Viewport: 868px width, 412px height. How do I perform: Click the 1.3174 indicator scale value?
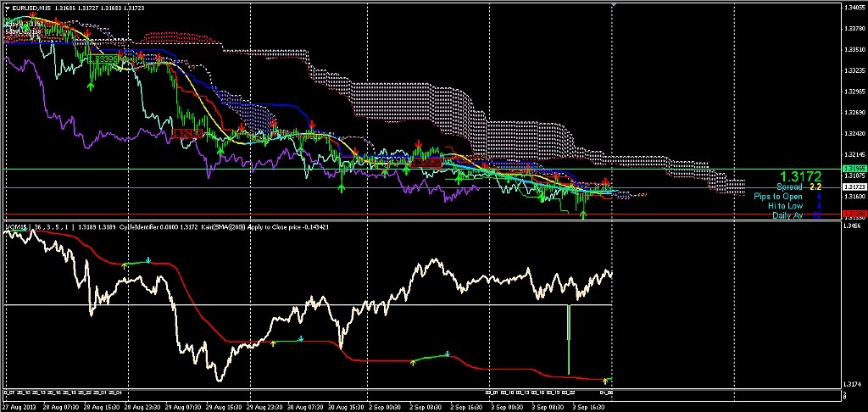coord(851,384)
